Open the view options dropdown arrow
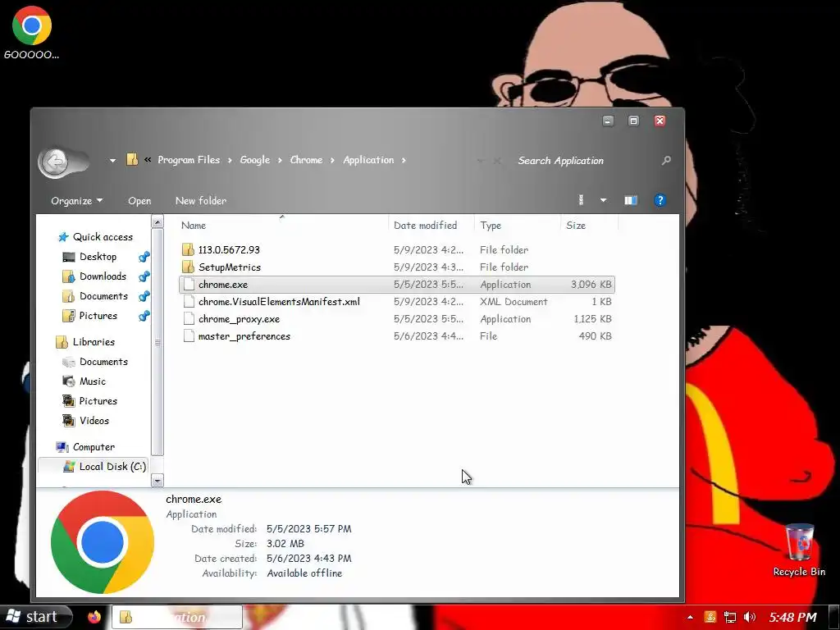 [603, 200]
